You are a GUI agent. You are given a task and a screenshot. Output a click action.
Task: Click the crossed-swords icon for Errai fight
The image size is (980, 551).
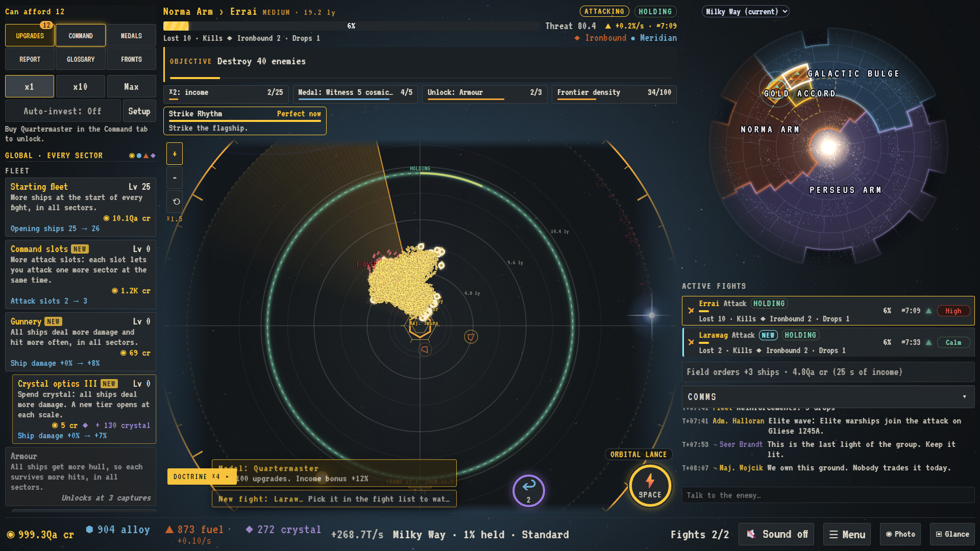[x=691, y=310]
